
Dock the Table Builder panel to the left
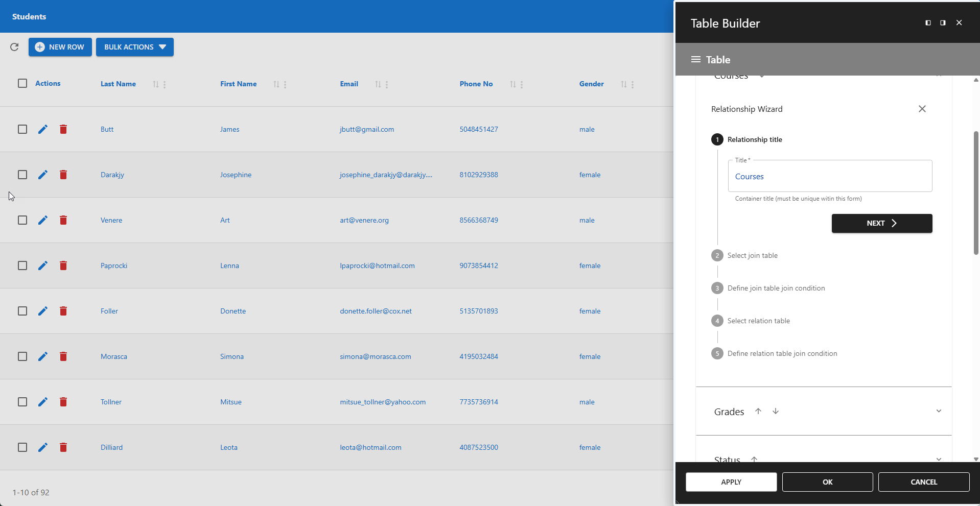[x=927, y=22]
